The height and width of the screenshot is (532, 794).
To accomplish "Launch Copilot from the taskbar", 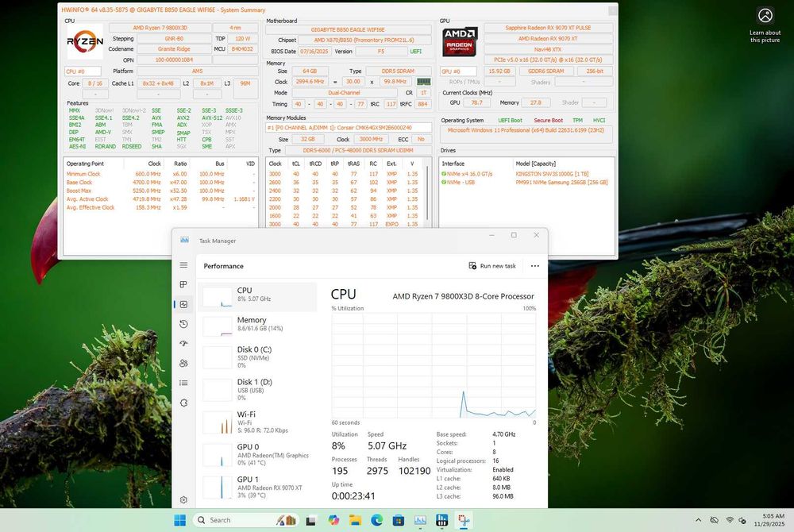I will pyautogui.click(x=333, y=520).
